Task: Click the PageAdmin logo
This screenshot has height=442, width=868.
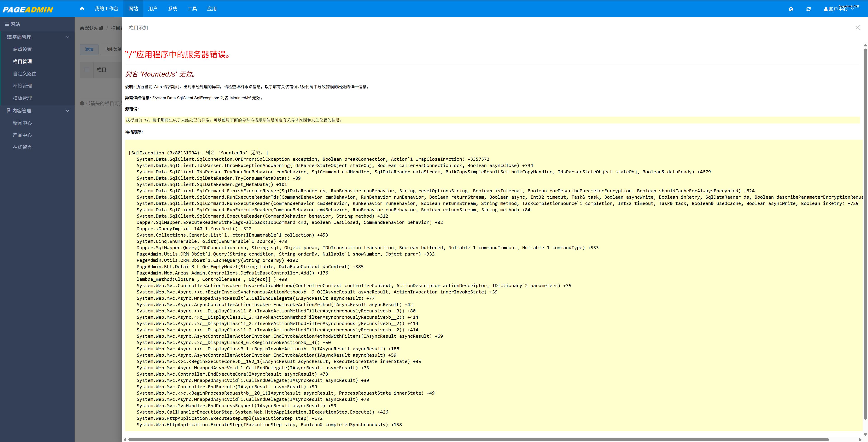Action: click(x=28, y=9)
